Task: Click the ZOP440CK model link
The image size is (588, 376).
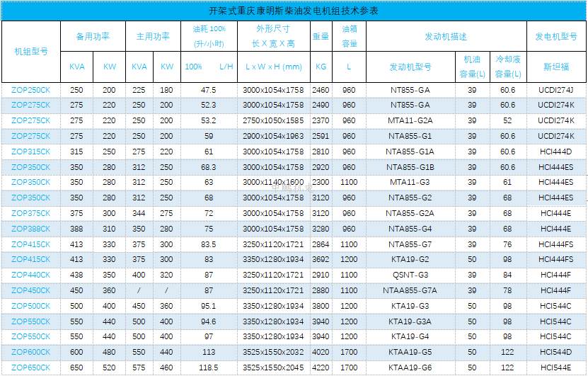Action: click(x=31, y=275)
